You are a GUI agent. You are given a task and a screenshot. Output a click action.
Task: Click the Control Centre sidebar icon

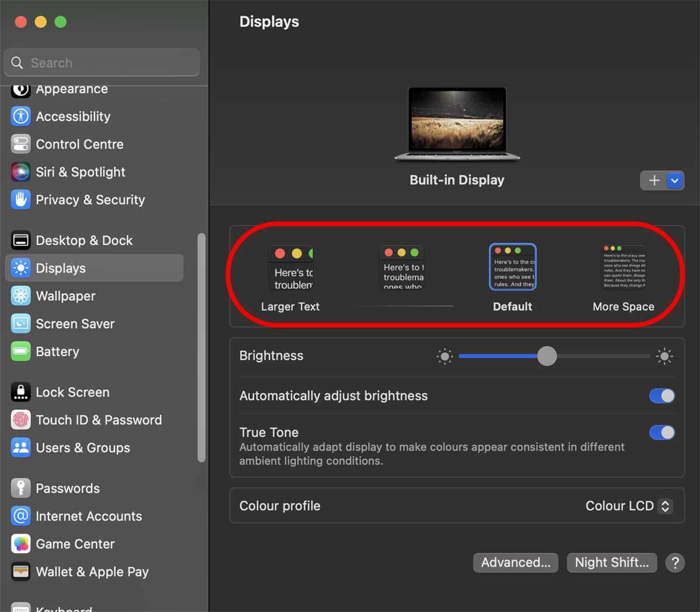coord(21,144)
